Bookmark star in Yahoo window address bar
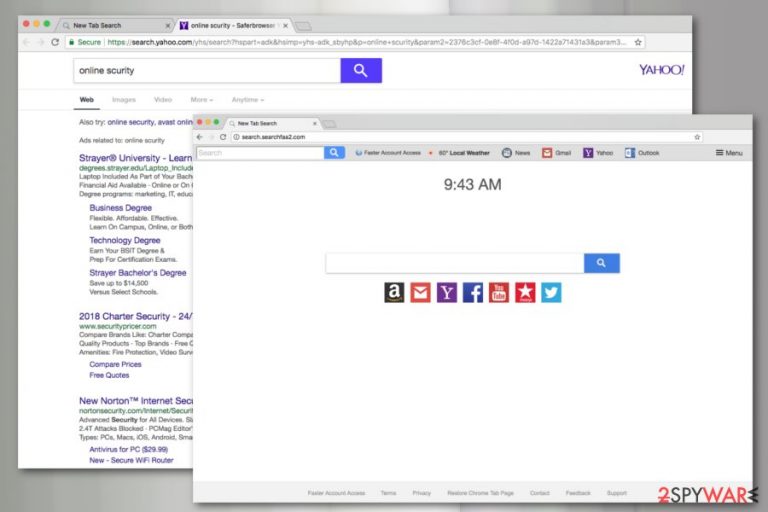The height and width of the screenshot is (512, 768). point(638,42)
